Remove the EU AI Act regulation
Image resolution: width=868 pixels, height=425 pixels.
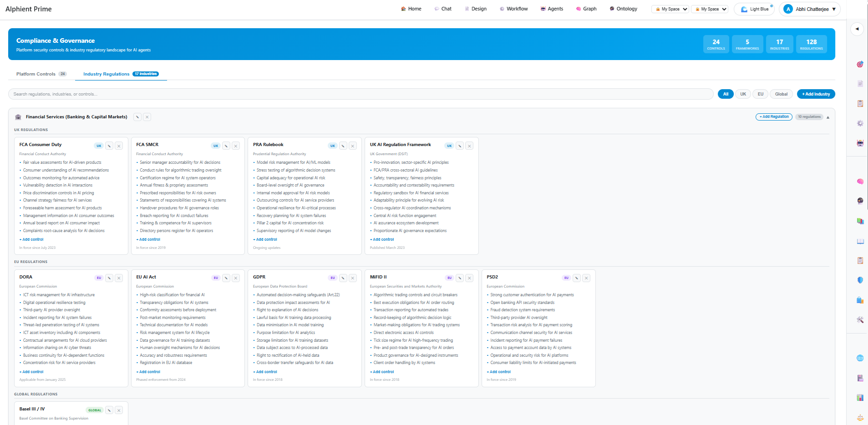click(236, 278)
